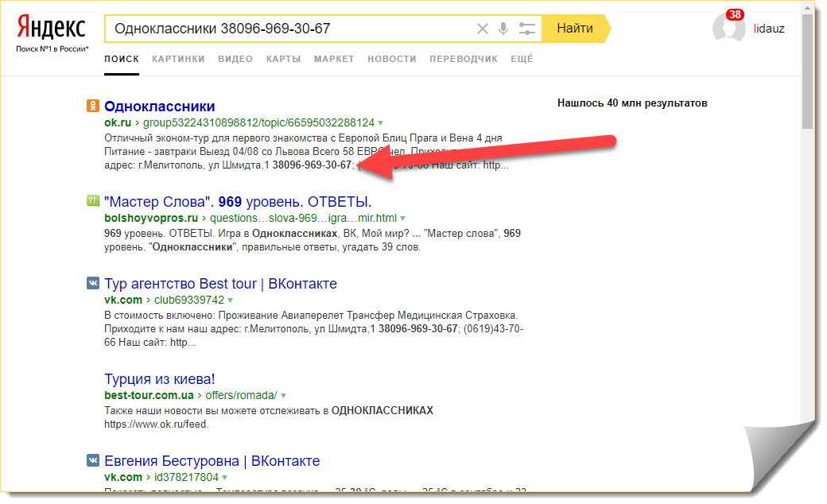Expand dropdown arrow after best-tour.com.ua offers/romada
The image size is (827, 504).
(283, 396)
